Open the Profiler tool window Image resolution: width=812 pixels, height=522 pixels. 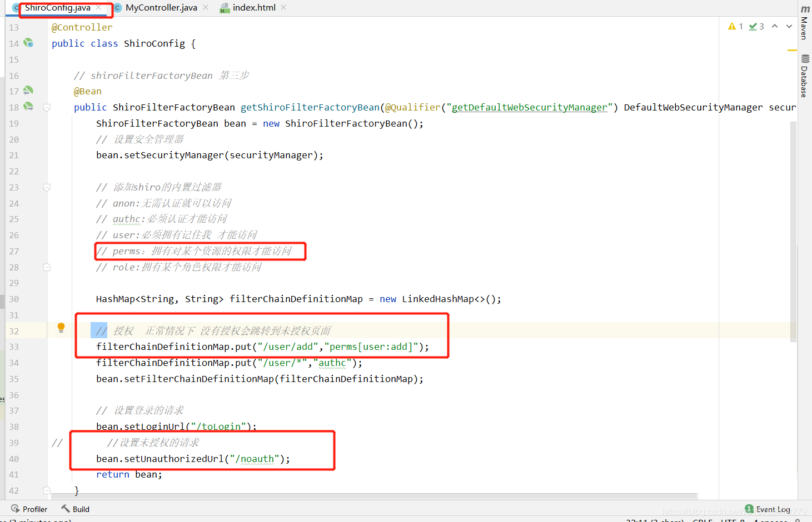pyautogui.click(x=29, y=509)
